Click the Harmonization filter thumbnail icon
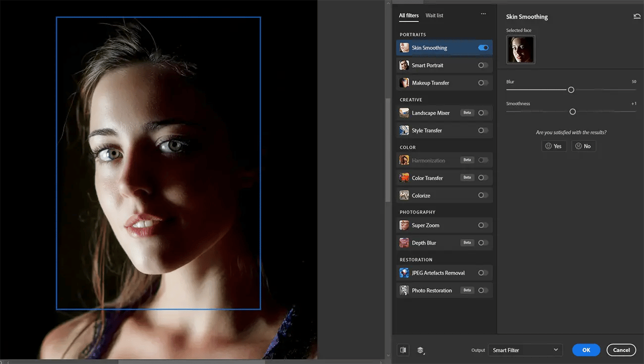Screen dimensions: 644x364 point(404,160)
